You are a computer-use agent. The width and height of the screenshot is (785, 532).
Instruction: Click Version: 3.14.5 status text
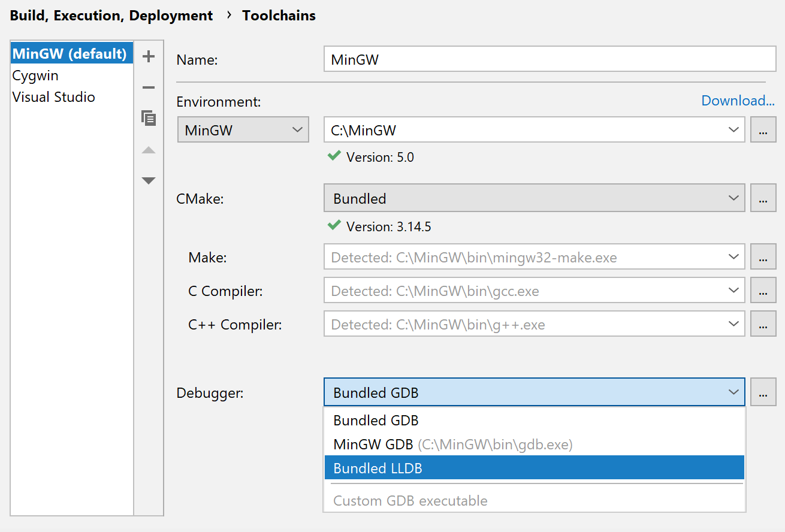[388, 227]
